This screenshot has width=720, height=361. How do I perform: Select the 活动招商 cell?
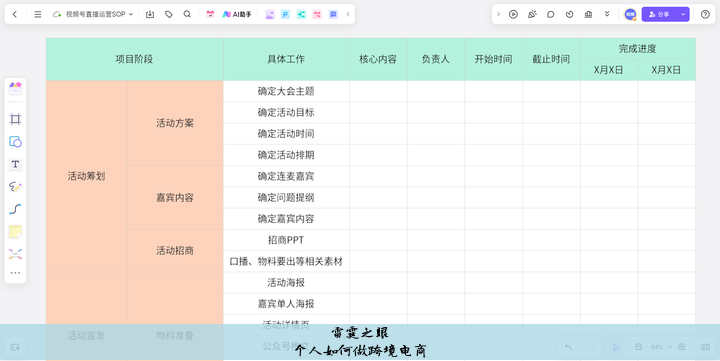175,251
